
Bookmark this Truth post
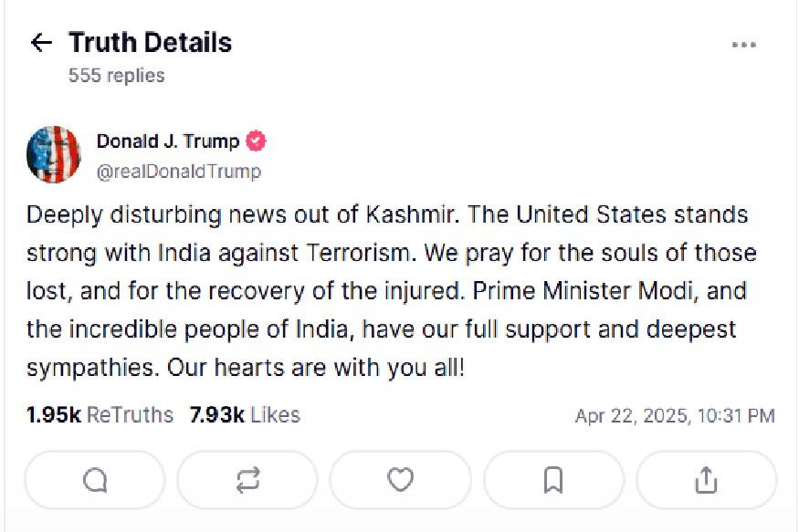click(x=553, y=479)
